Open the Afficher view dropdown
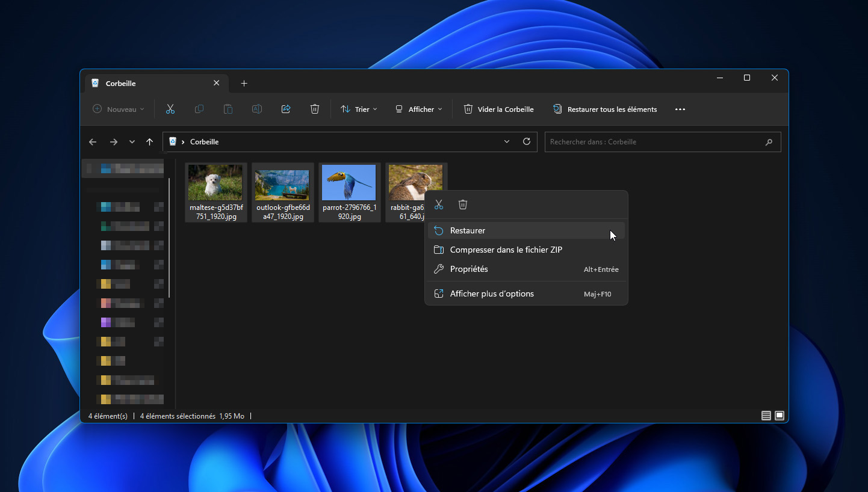Viewport: 868px width, 492px height. [419, 109]
